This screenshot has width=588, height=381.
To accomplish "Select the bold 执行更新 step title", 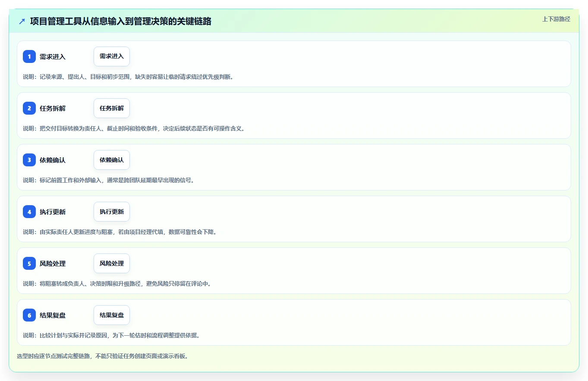I will point(53,212).
